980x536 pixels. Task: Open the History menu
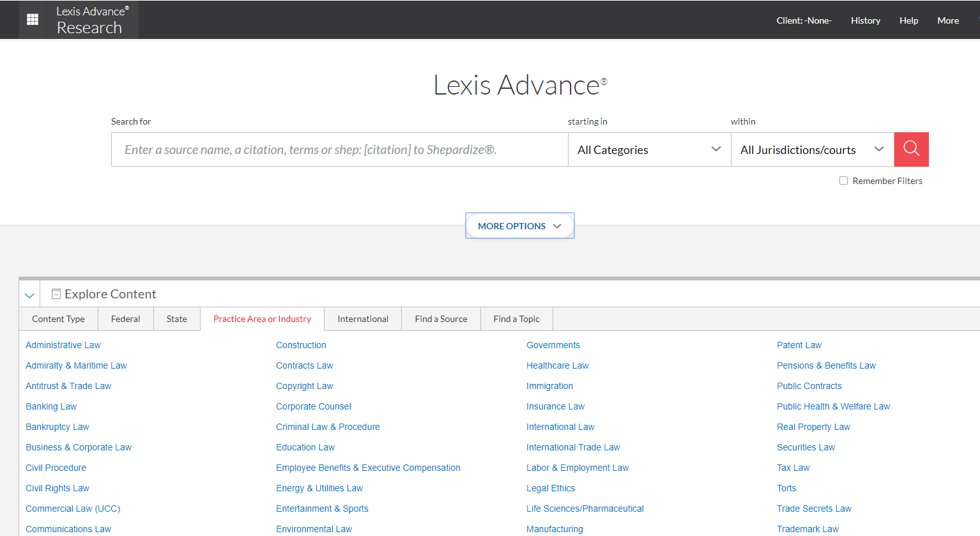[x=865, y=20]
